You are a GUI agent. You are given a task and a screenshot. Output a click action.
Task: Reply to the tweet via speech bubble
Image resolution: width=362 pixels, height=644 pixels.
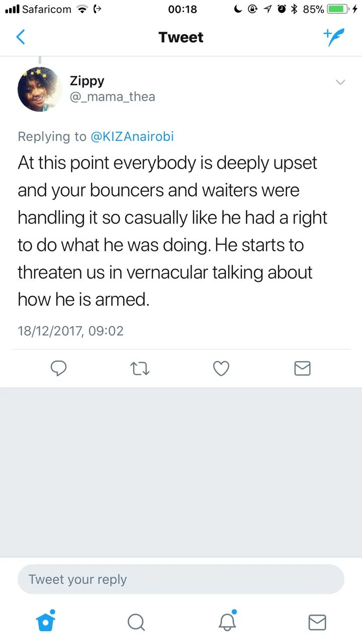59,369
